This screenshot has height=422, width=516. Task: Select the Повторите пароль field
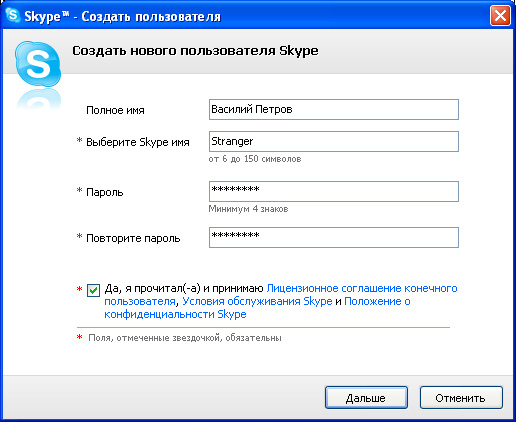pos(334,237)
